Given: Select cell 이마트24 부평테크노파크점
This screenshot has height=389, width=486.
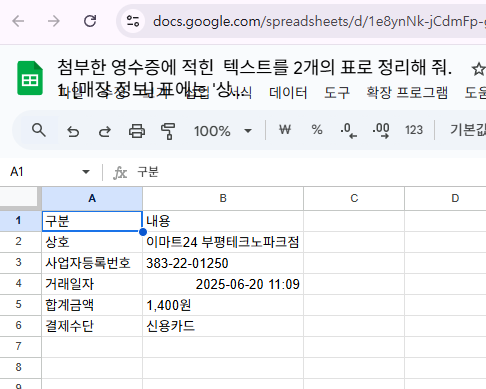Looking at the screenshot, I should pyautogui.click(x=223, y=242).
